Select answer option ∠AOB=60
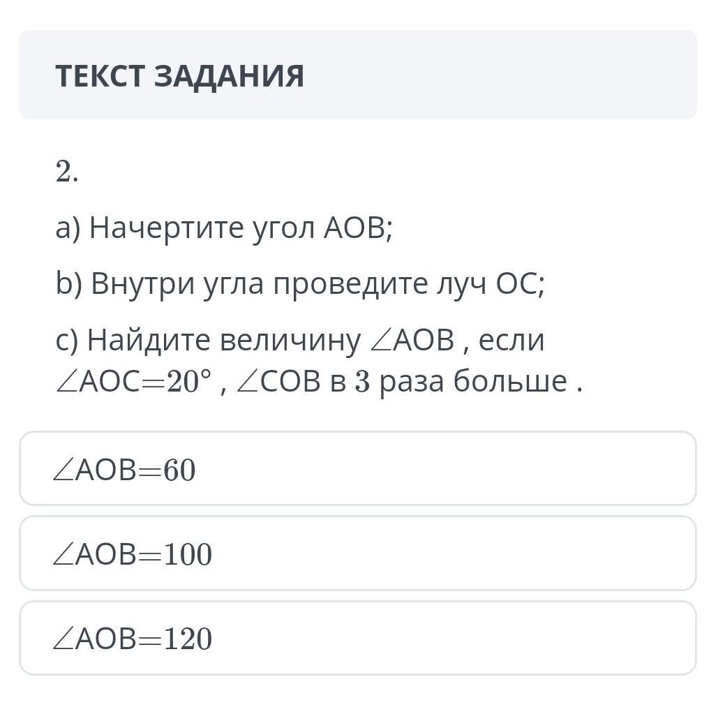This screenshot has width=725, height=728. [x=357, y=468]
